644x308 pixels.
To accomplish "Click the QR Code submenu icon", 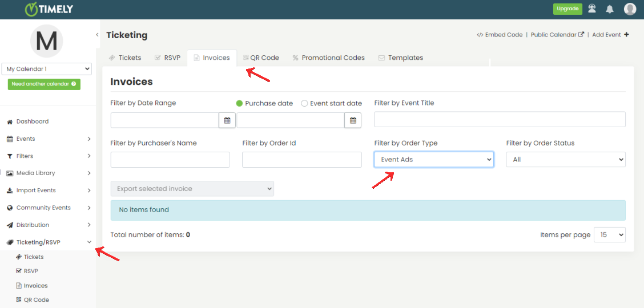I will [18, 300].
